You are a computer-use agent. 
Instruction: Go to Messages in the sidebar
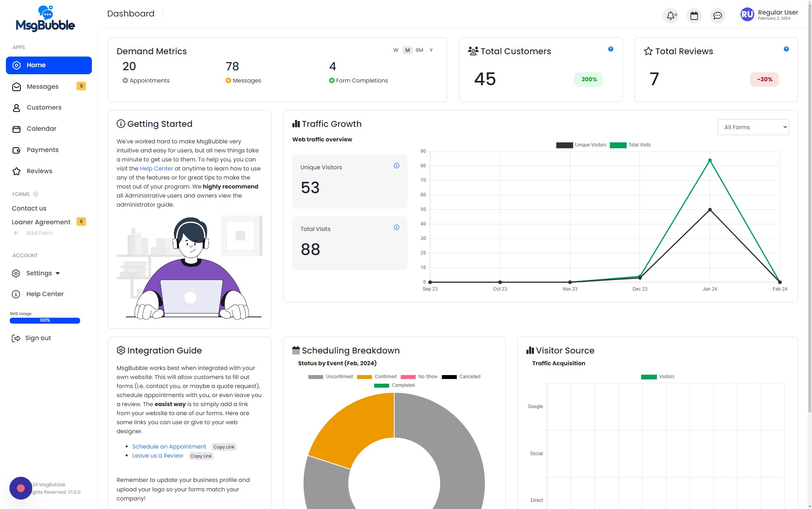[42, 87]
